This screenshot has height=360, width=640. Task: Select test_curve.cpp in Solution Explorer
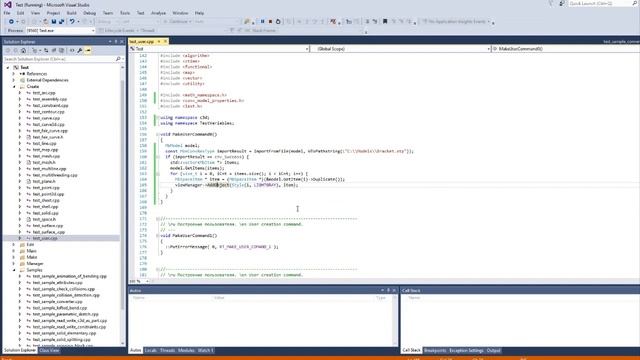pyautogui.click(x=46, y=118)
